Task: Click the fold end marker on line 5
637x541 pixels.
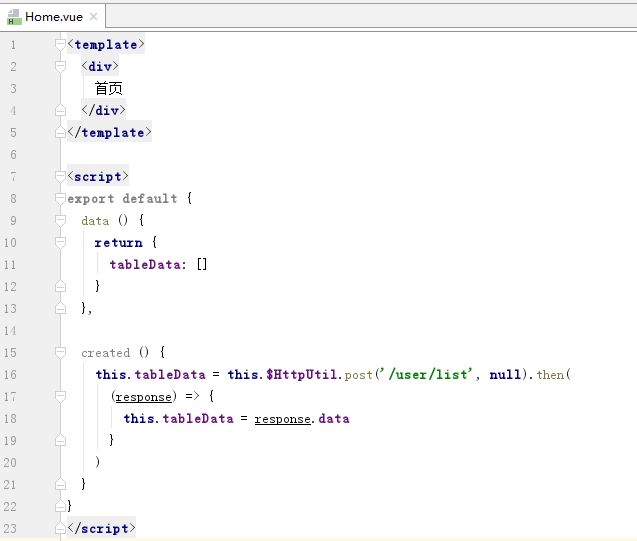Action: [x=60, y=132]
